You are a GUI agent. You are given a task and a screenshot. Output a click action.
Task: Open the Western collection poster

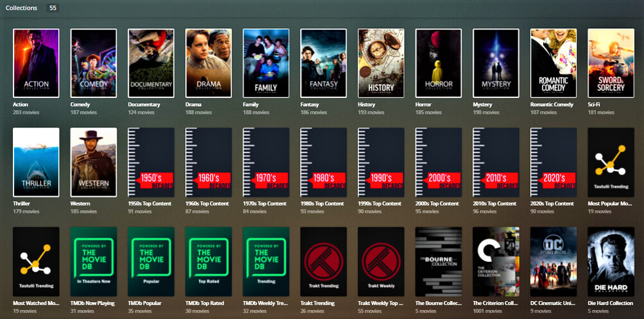pos(94,162)
